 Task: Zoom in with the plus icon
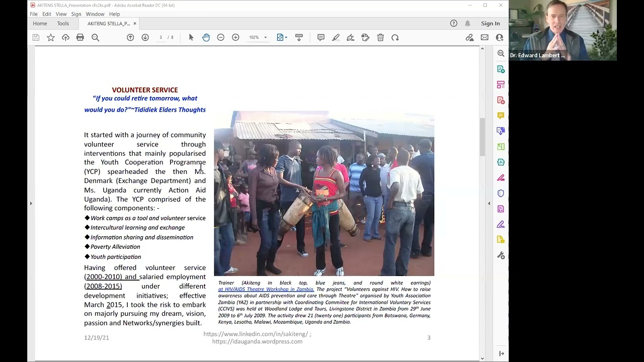pos(235,38)
